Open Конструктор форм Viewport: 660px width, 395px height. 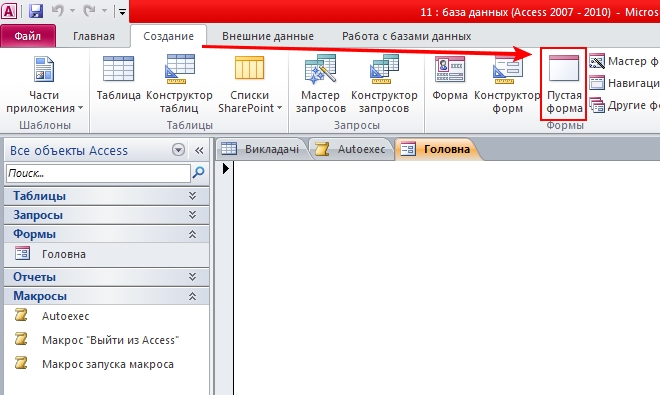(x=507, y=85)
